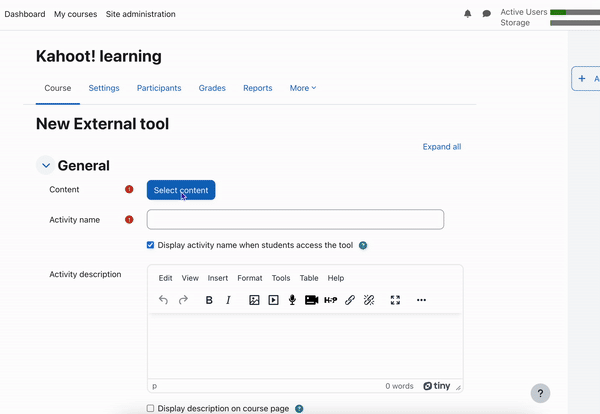This screenshot has height=414, width=600.
Task: Click the editor resize handle corner
Action: 458,387
